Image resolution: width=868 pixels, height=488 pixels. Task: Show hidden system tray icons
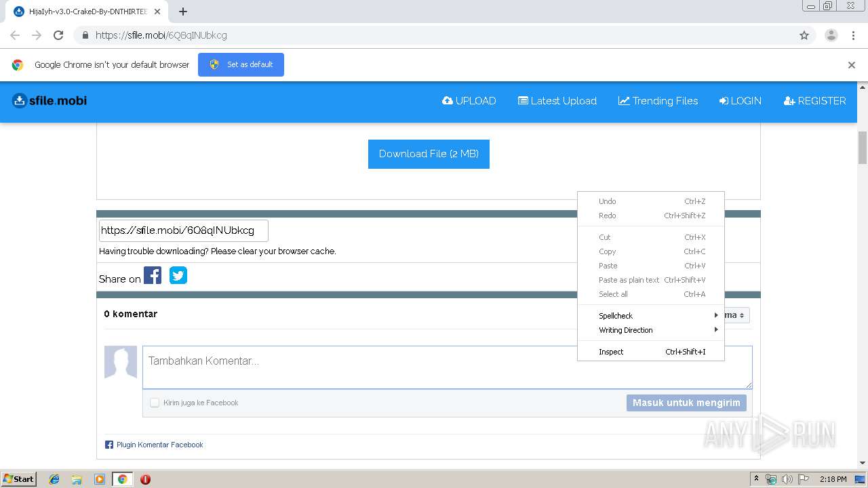point(756,479)
